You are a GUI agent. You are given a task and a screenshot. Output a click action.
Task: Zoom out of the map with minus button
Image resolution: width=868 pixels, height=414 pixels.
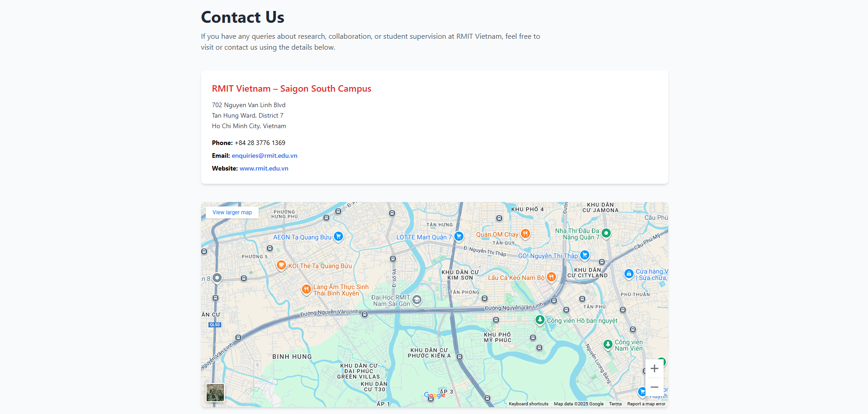[x=655, y=387]
